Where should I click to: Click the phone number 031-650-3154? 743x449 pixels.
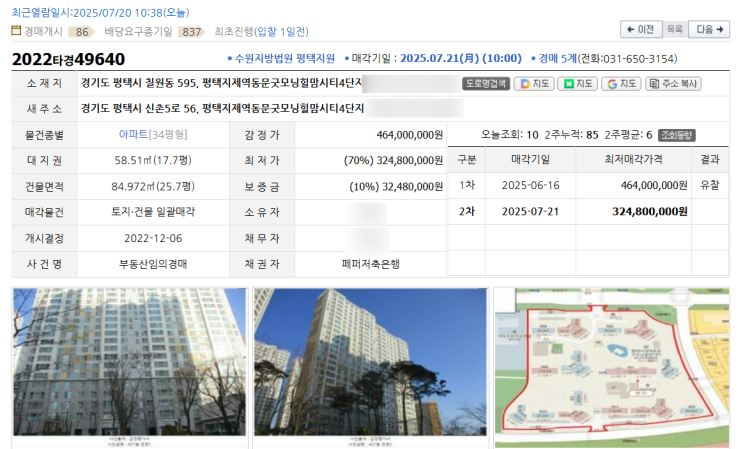640,59
